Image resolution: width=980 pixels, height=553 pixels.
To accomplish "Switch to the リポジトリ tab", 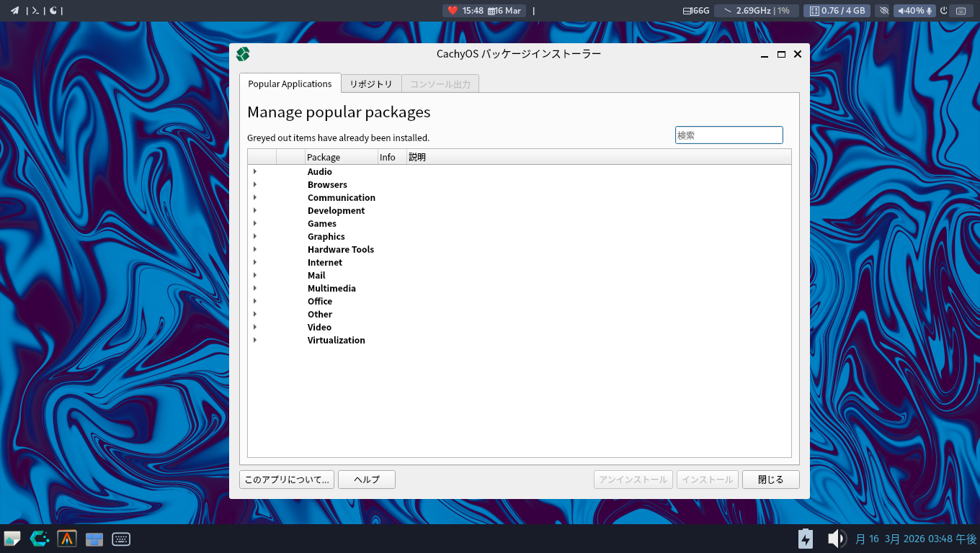I will click(371, 84).
